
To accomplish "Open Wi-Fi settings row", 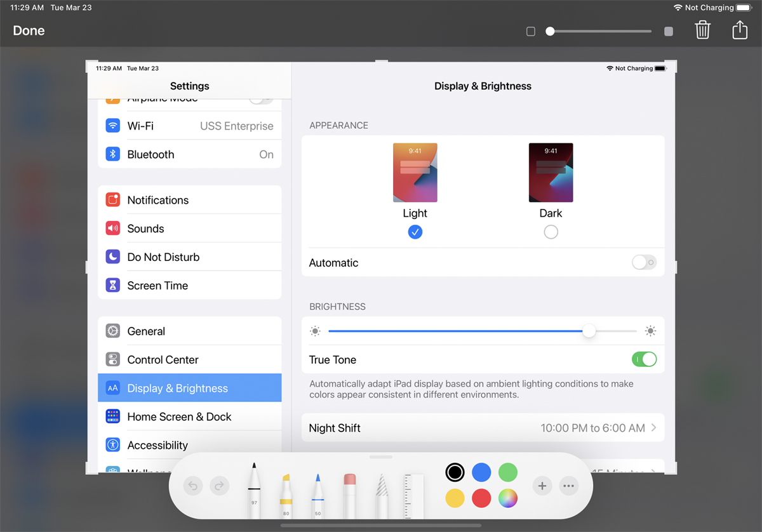I will (x=190, y=126).
